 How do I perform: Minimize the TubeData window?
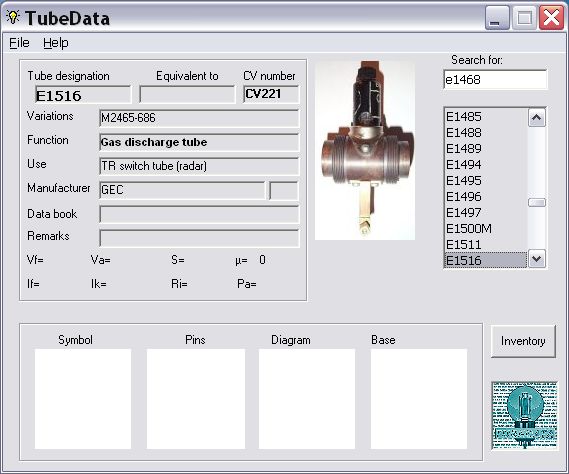coord(497,18)
